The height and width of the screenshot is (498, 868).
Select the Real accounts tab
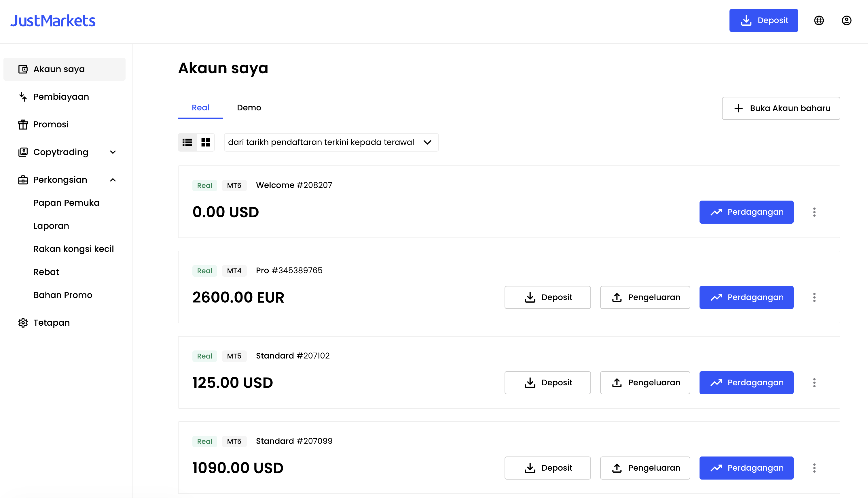coord(201,108)
